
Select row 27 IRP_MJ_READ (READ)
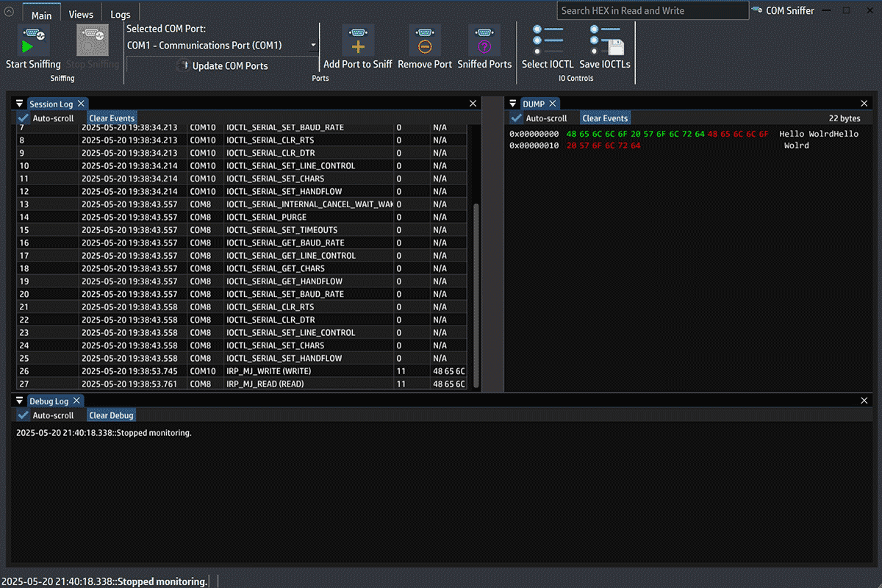(x=242, y=384)
